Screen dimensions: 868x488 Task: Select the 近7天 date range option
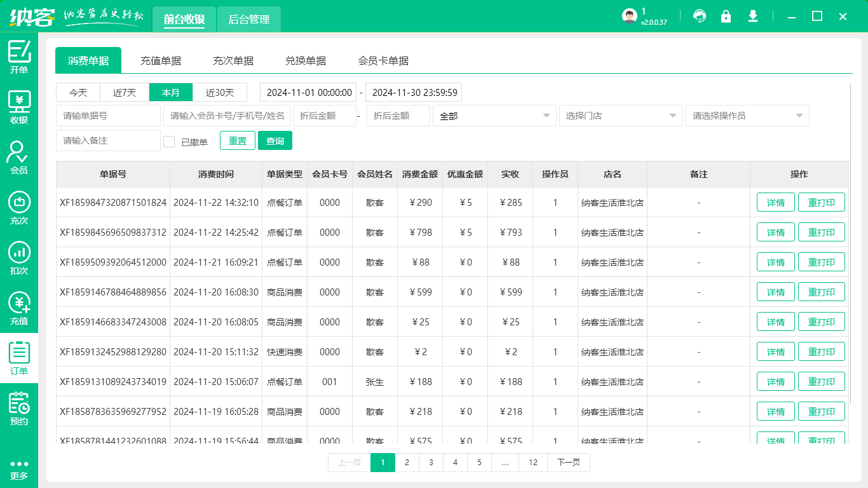point(125,92)
